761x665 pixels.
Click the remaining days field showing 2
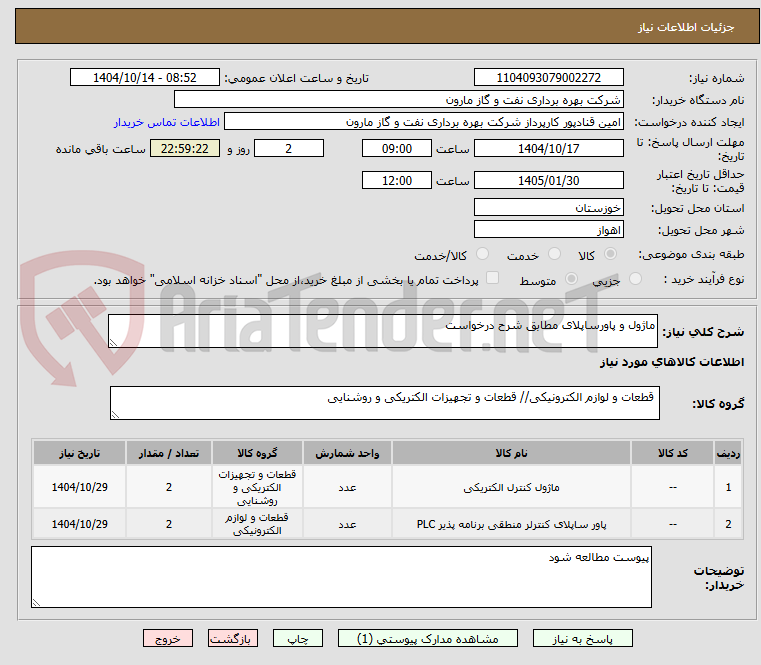[x=289, y=149]
